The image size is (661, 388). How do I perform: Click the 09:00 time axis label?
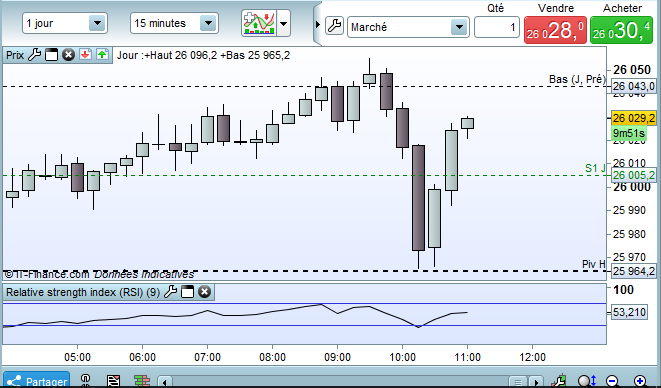337,357
